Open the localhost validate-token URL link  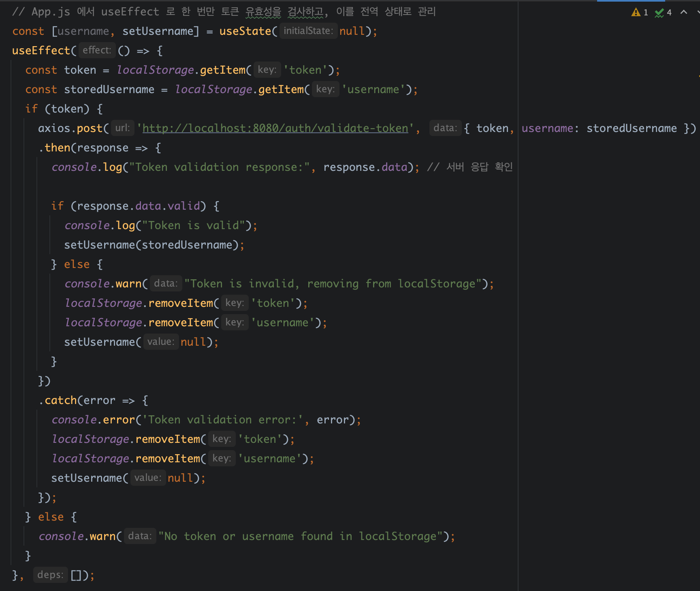(275, 128)
